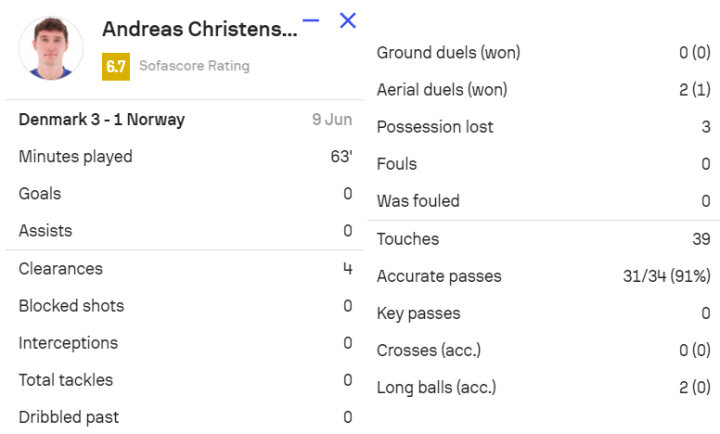Click the Total tackles stat row

185,380
